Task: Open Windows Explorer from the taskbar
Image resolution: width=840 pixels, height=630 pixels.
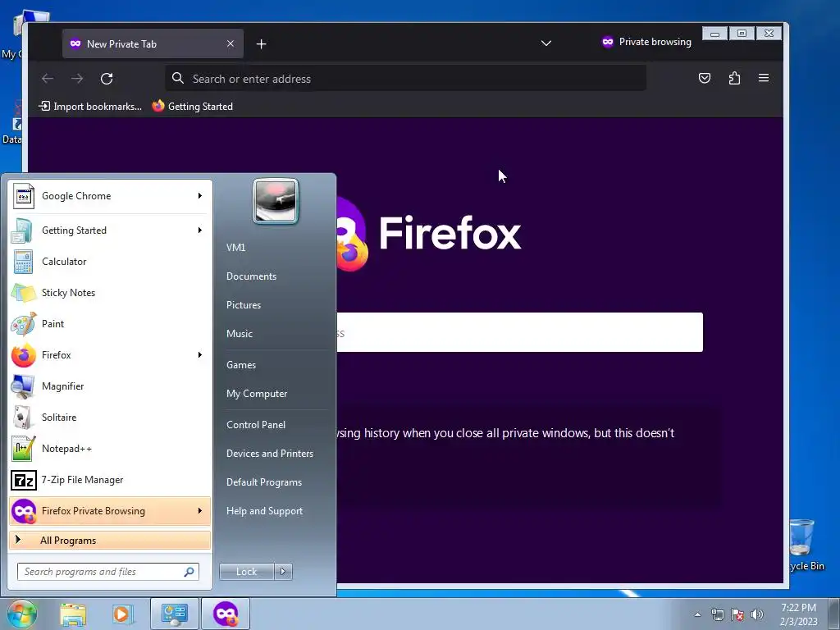Action: (x=73, y=614)
